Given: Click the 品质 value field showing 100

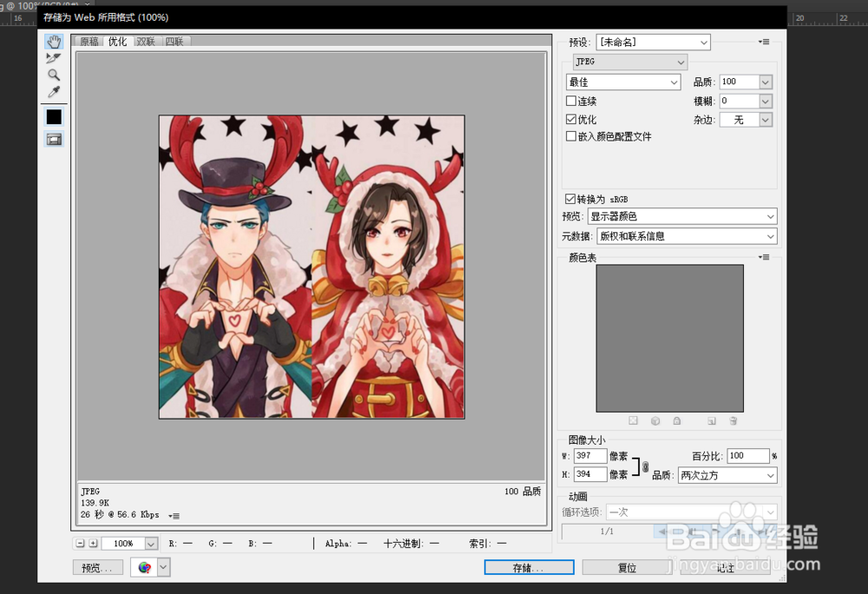Looking at the screenshot, I should [x=739, y=82].
